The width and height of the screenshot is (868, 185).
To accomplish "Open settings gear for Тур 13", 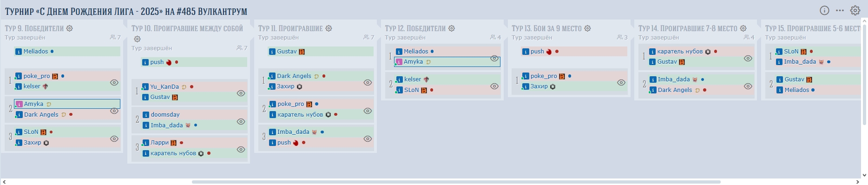I will click(587, 28).
